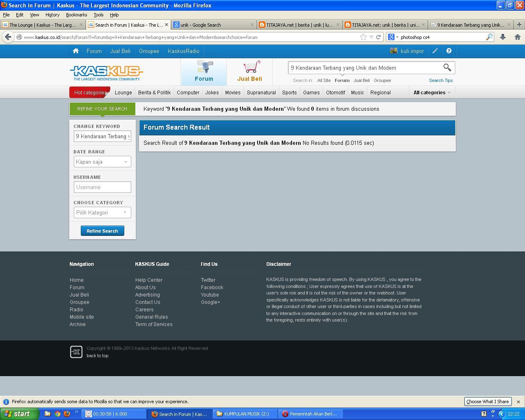Go back using the Firefox back arrow

8,37
